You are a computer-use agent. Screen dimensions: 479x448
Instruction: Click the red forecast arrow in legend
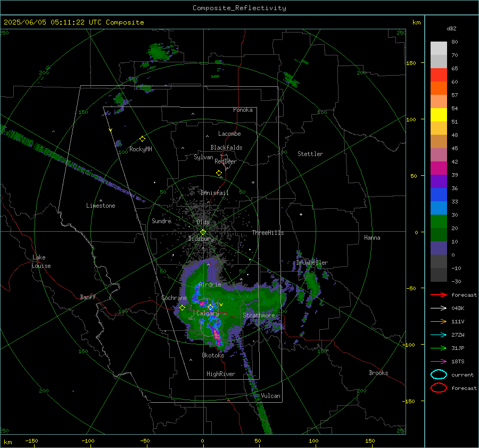[439, 295]
